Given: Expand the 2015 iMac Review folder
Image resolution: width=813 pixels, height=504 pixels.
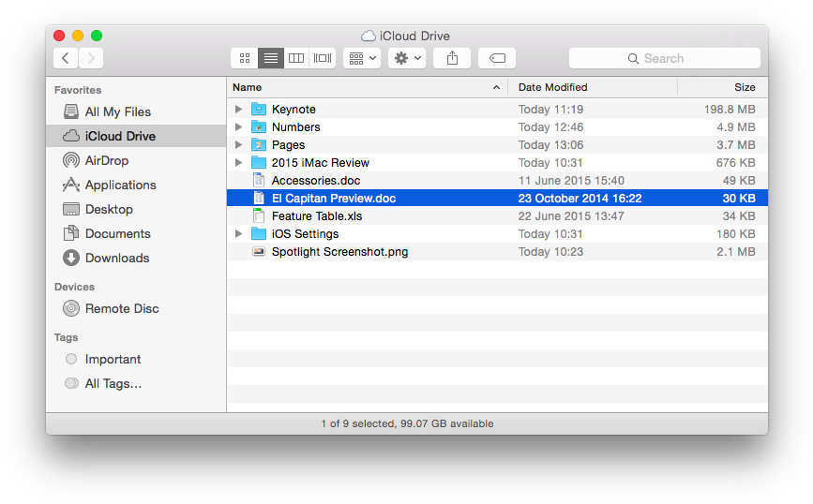Looking at the screenshot, I should [239, 163].
